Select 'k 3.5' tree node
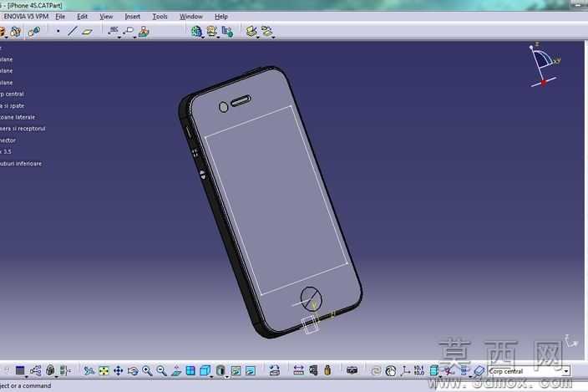The height and width of the screenshot is (392, 588). pos(6,151)
